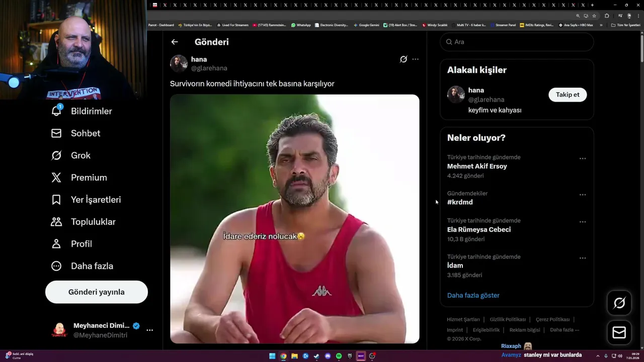The height and width of the screenshot is (362, 644).
Task: Open WhatsApp bookmark
Action: [x=301, y=25]
